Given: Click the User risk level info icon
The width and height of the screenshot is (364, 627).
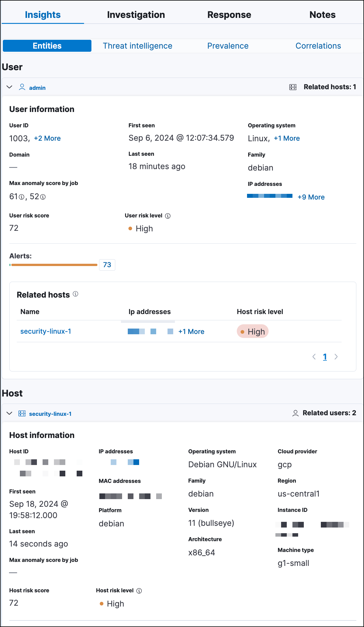Looking at the screenshot, I should 168,216.
